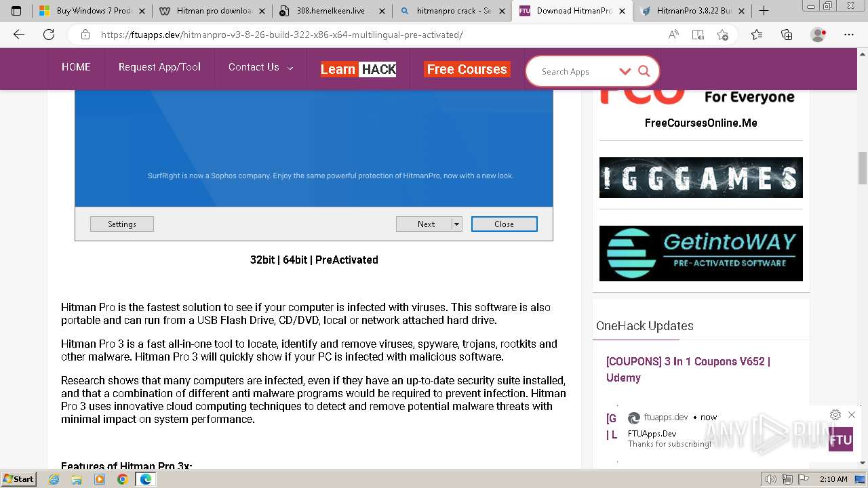Open notification settings gear icon
The height and width of the screenshot is (488, 868).
pyautogui.click(x=835, y=415)
